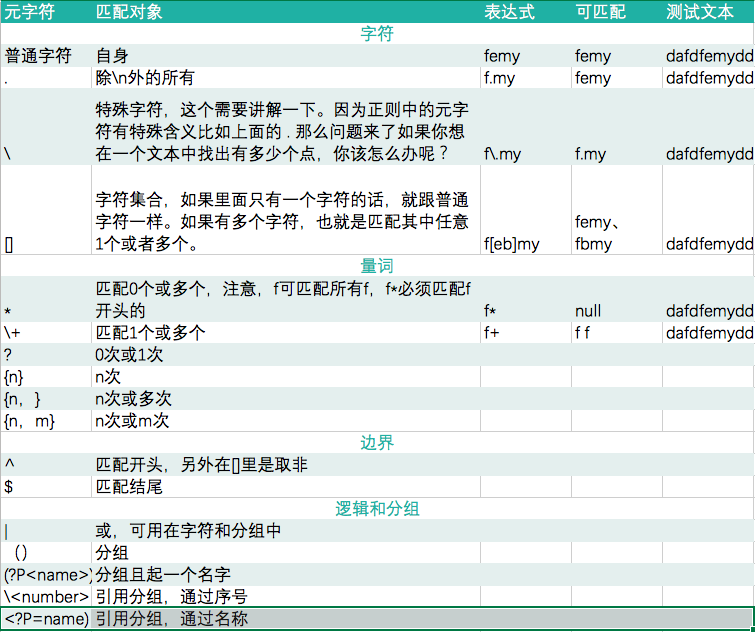Select the 测试文本 header cell
This screenshot has width=755, height=632.
pyautogui.click(x=708, y=12)
